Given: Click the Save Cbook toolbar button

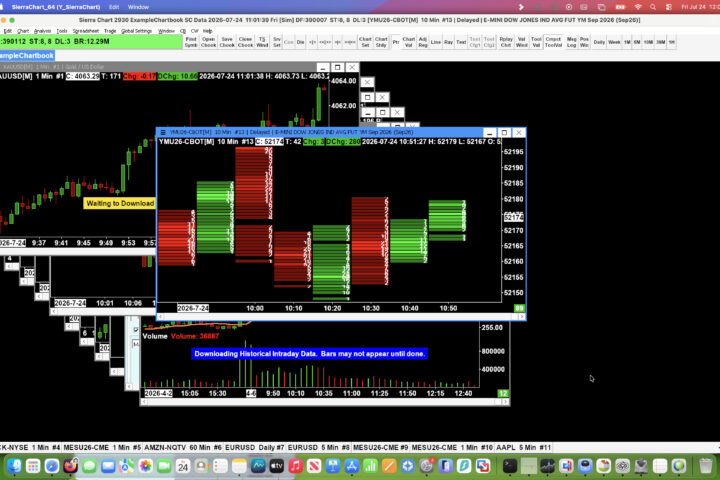Looking at the screenshot, I should coord(227,42).
